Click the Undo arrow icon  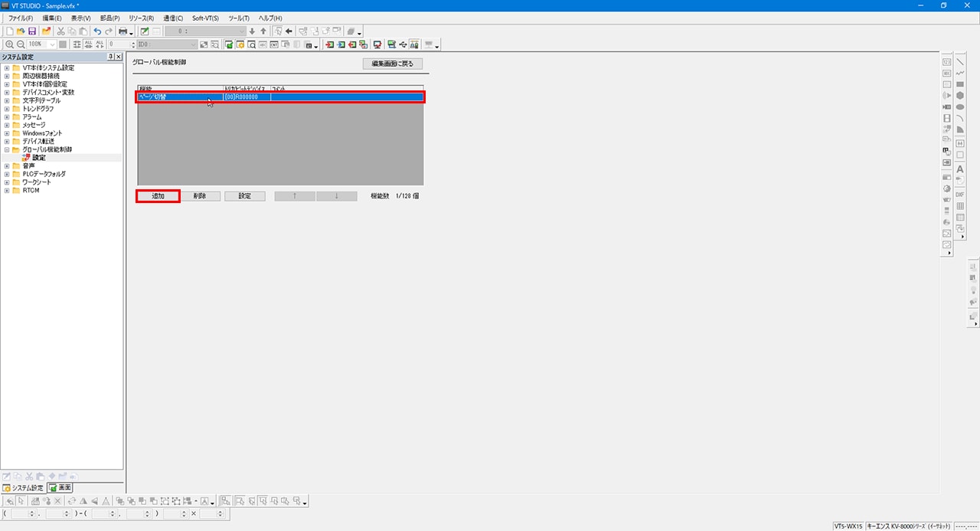tap(97, 31)
